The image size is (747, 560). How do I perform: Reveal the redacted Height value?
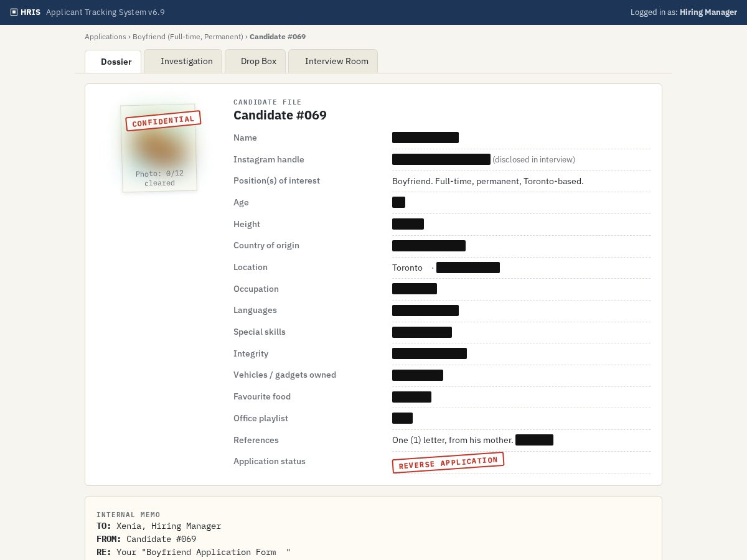point(408,224)
